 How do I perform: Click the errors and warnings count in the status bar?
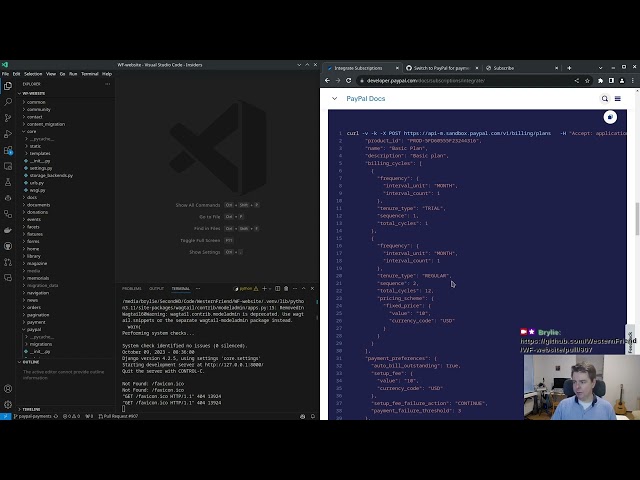tap(71, 416)
